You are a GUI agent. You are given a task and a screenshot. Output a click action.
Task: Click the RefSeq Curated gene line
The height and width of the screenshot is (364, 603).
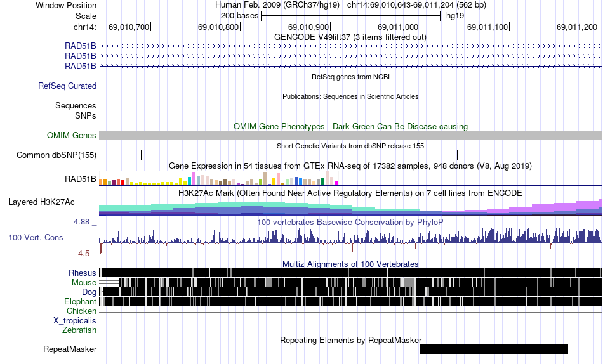[x=351, y=86]
